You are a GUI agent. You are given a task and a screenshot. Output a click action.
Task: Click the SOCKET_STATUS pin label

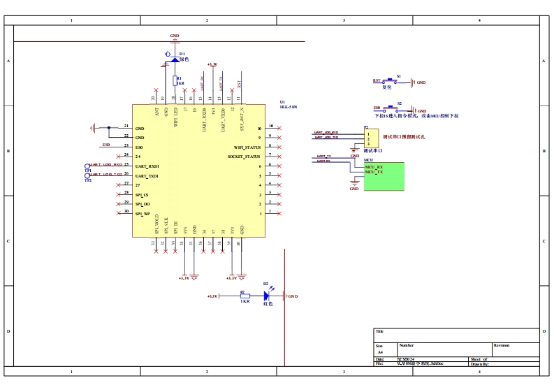tap(244, 157)
